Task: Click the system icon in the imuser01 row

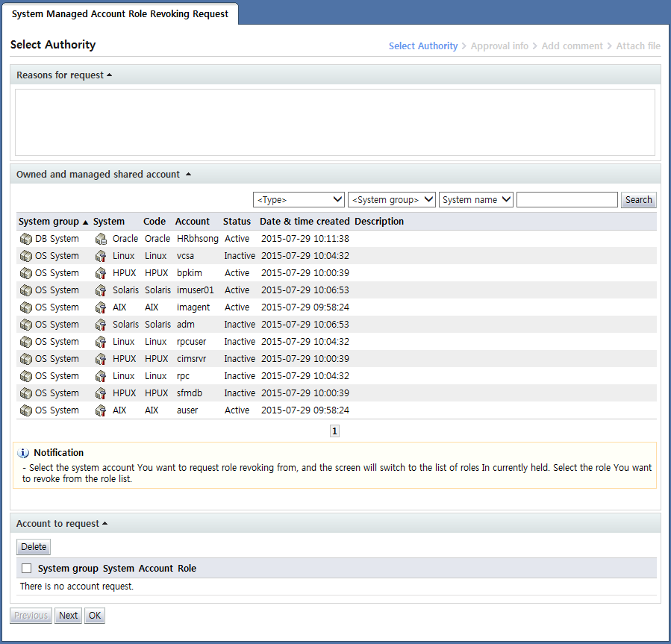Action: (102, 290)
